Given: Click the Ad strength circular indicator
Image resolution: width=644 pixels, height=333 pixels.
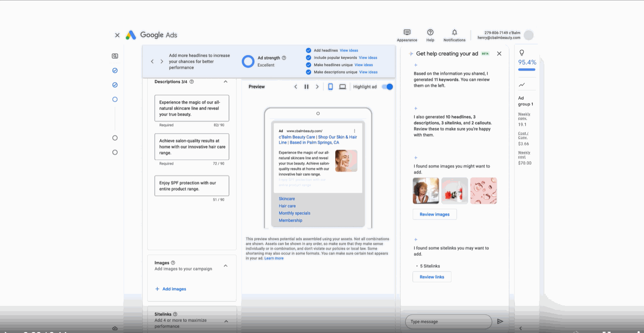Looking at the screenshot, I should pyautogui.click(x=248, y=61).
